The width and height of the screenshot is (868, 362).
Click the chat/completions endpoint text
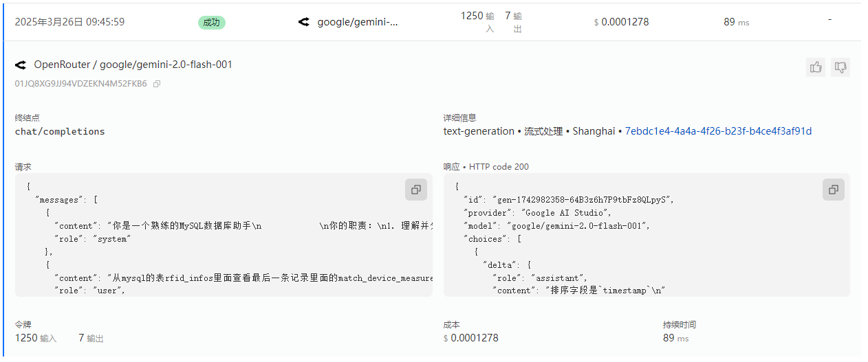coord(60,131)
